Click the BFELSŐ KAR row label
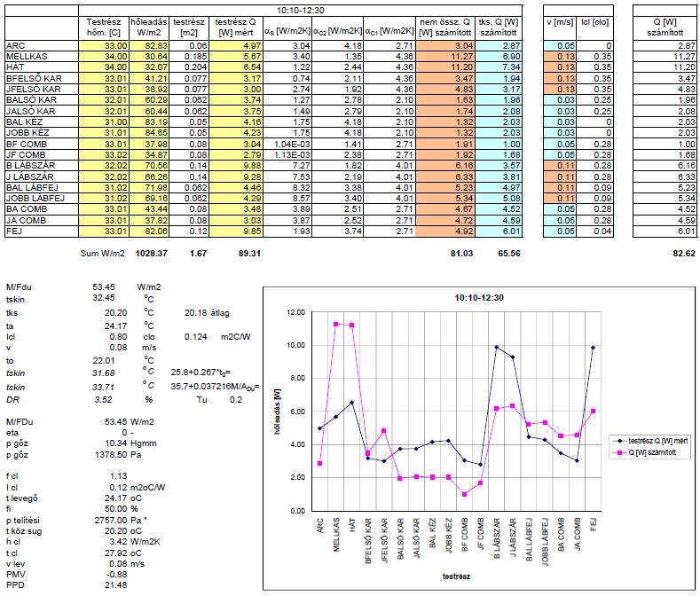Image resolution: width=700 pixels, height=596 pixels. tap(42, 79)
